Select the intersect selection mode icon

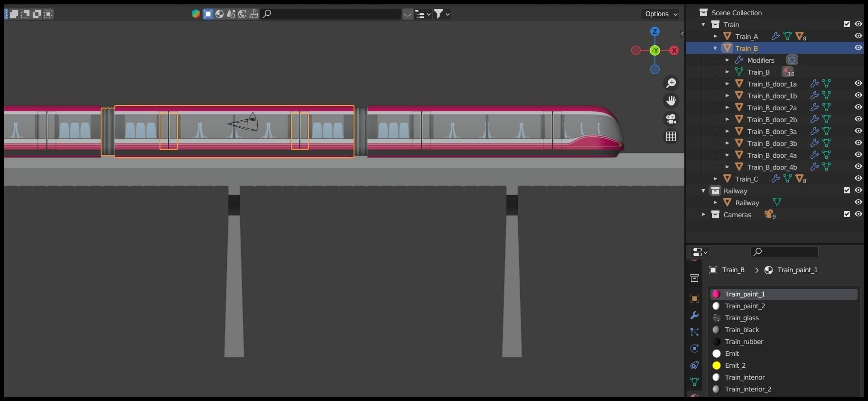tap(48, 14)
